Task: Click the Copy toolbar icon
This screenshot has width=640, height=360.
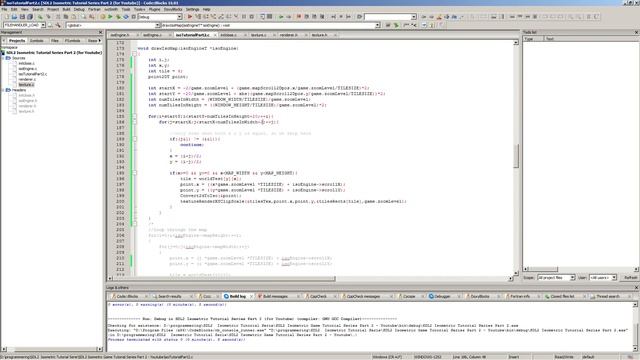Action: (x=66, y=17)
